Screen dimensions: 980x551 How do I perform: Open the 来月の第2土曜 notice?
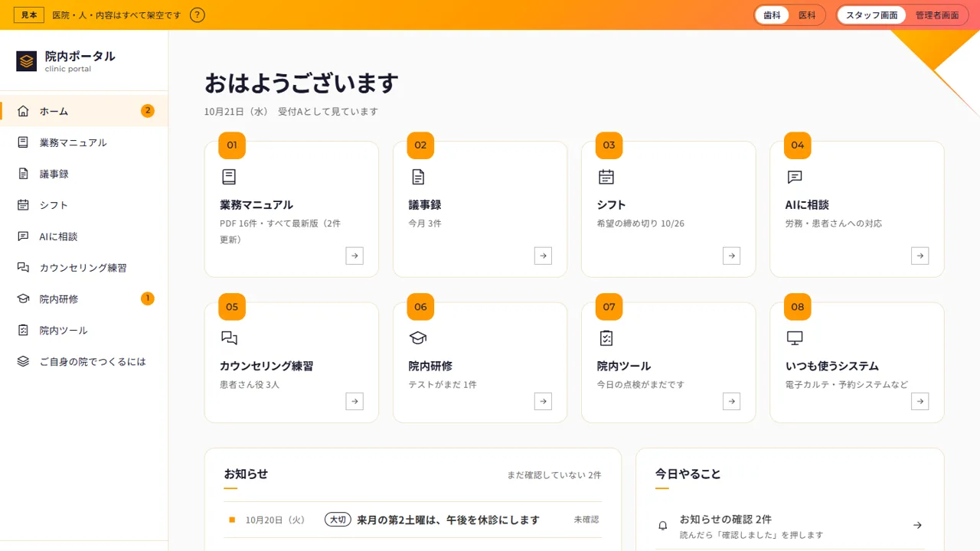pos(413,520)
